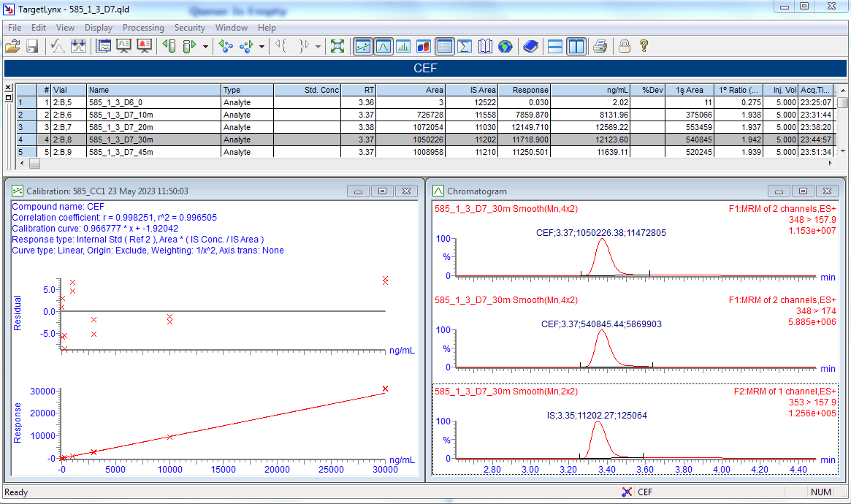The width and height of the screenshot is (851, 504).
Task: Click the CEF compound title banner
Action: coord(425,69)
